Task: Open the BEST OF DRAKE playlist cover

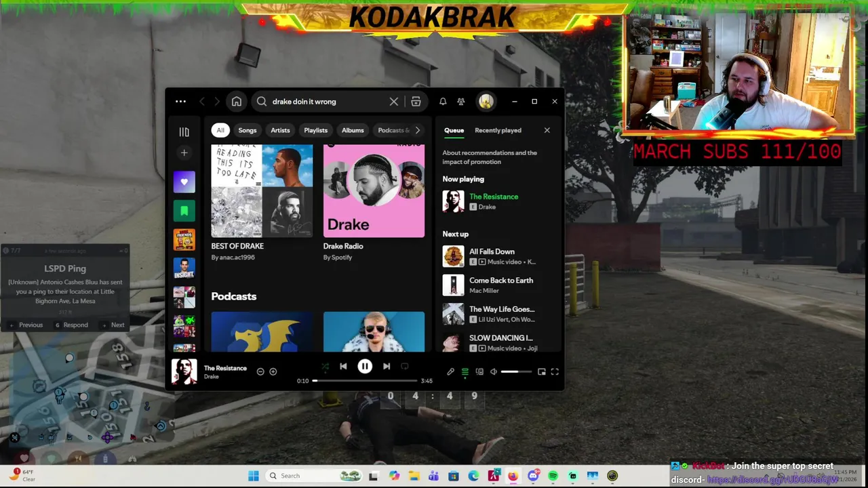Action: pyautogui.click(x=262, y=190)
